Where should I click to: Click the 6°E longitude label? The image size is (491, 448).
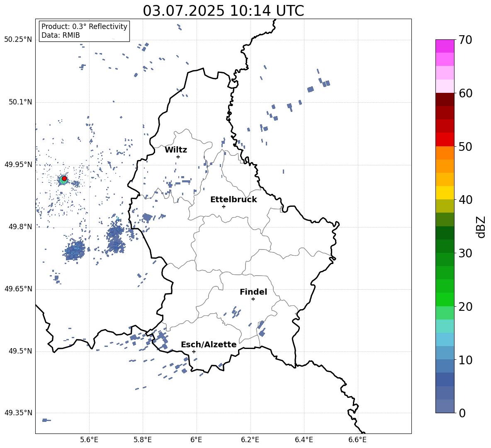tap(196, 440)
